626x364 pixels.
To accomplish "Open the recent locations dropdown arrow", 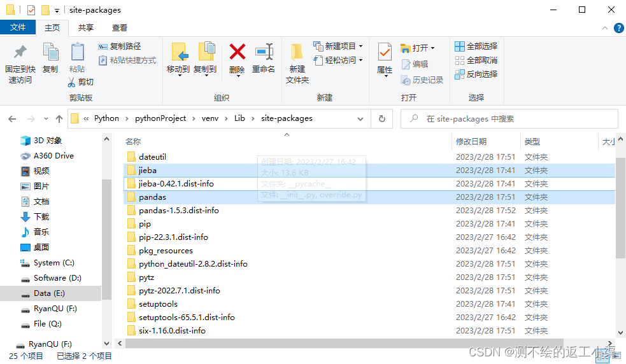I will coord(46,118).
